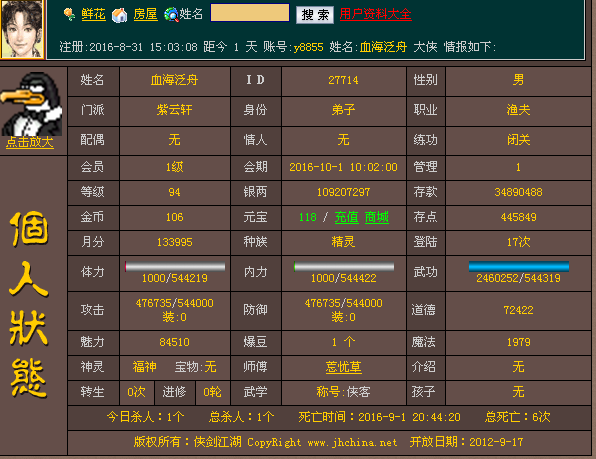Select the 会期 date 2016-10-1 10:02:00
This screenshot has width=596, height=459.
point(343,167)
